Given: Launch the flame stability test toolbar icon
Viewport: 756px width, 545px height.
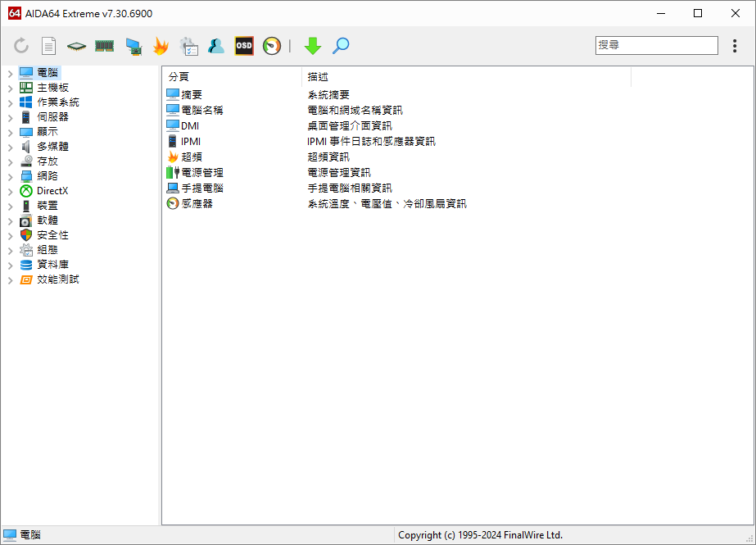Looking at the screenshot, I should [161, 46].
